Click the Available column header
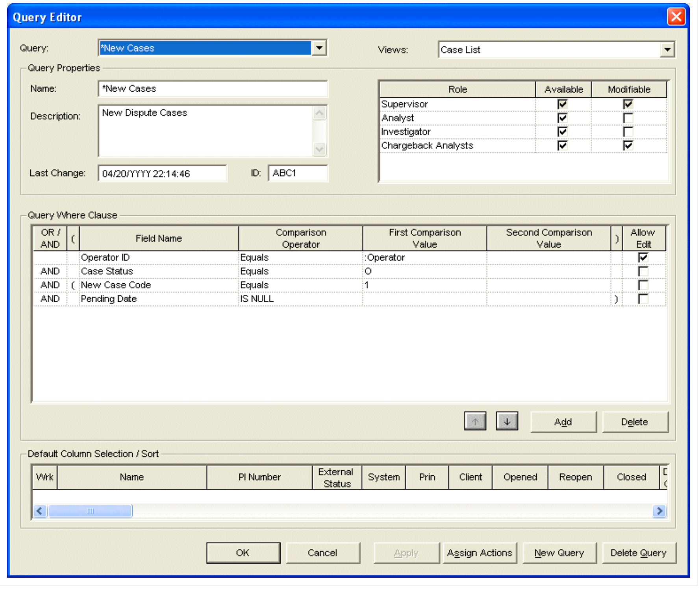Viewport: 700px width, 606px height. click(x=563, y=89)
